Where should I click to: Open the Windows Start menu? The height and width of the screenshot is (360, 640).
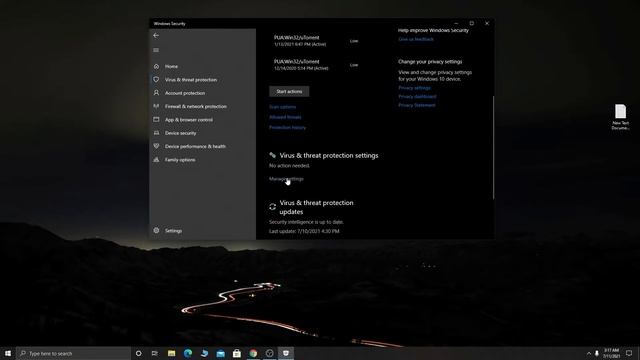8,353
